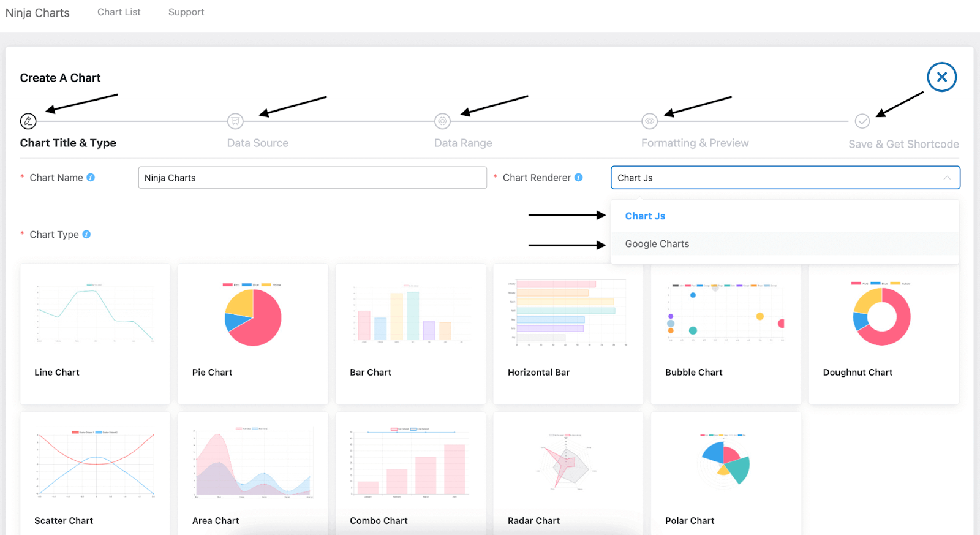Select the Pie Chart type card

[x=253, y=334]
